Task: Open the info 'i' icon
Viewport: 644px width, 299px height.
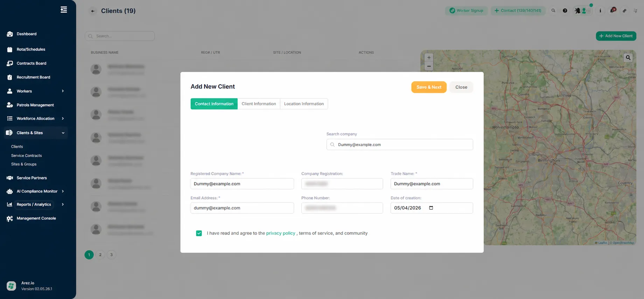Action: pyautogui.click(x=600, y=10)
